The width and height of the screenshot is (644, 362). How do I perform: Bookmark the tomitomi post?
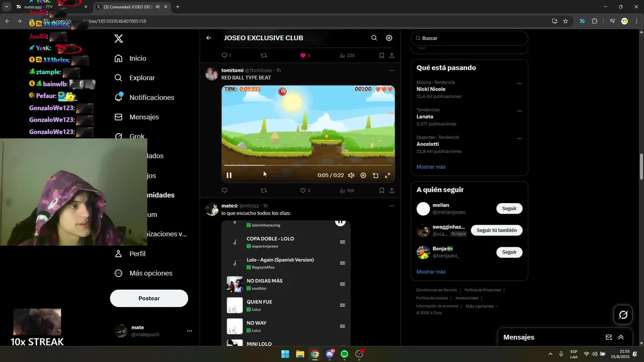(382, 191)
